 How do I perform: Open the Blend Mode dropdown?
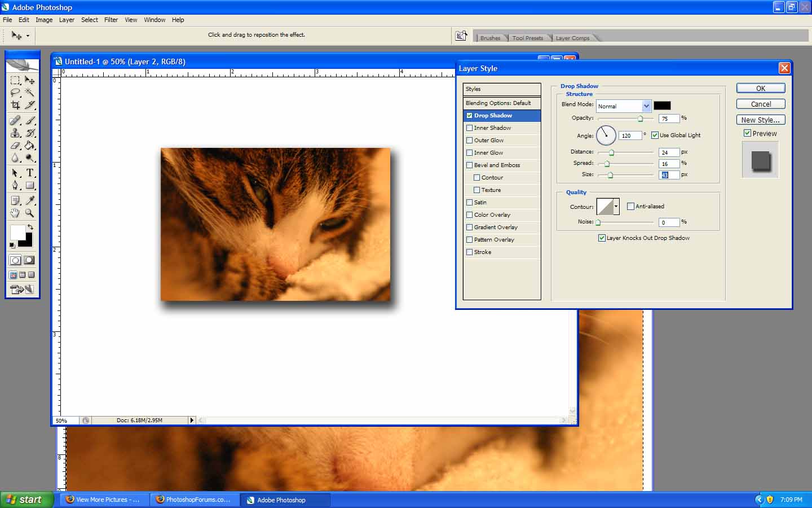point(646,106)
